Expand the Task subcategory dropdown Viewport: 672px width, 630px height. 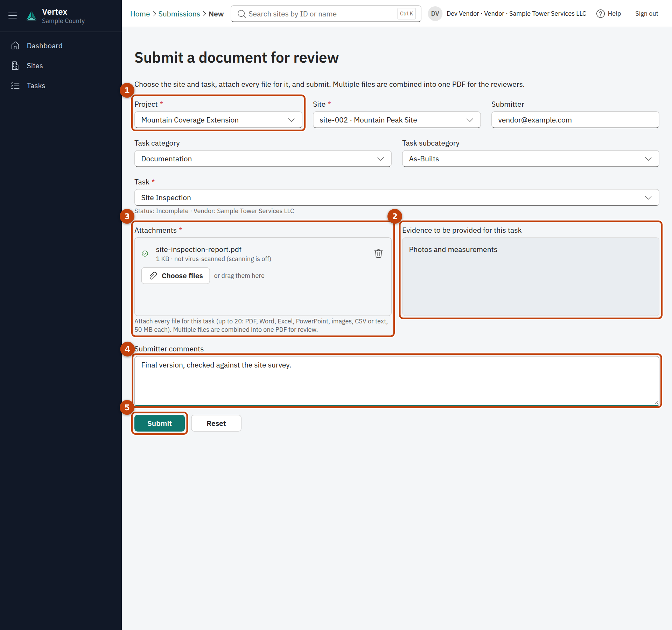(531, 159)
